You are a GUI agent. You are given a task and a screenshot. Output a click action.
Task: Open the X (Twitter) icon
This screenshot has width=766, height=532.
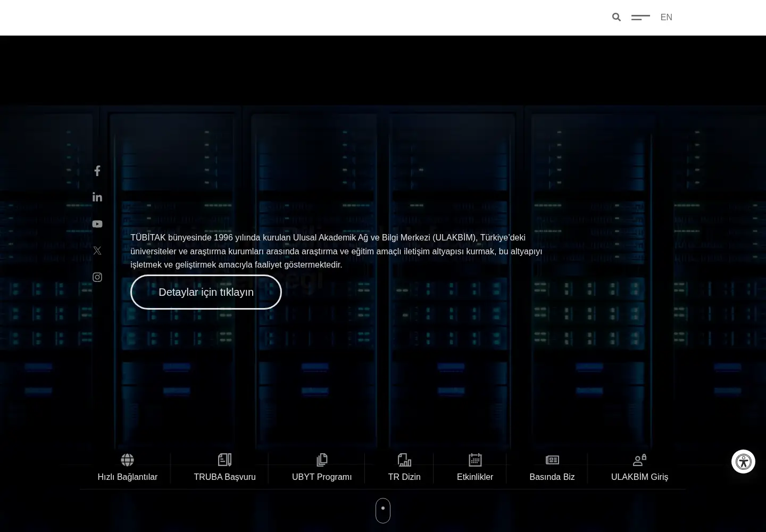click(x=97, y=251)
